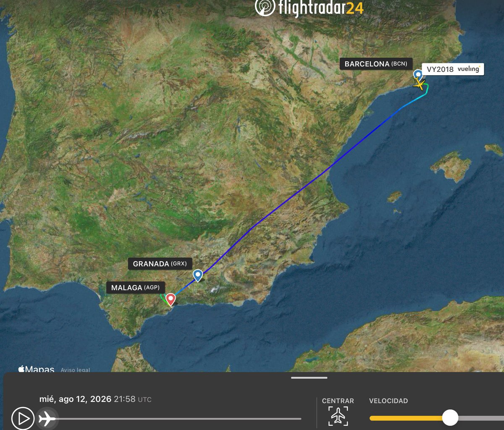Click the Apple Mapas attribution logo
Image resolution: width=504 pixels, height=430 pixels.
point(36,369)
